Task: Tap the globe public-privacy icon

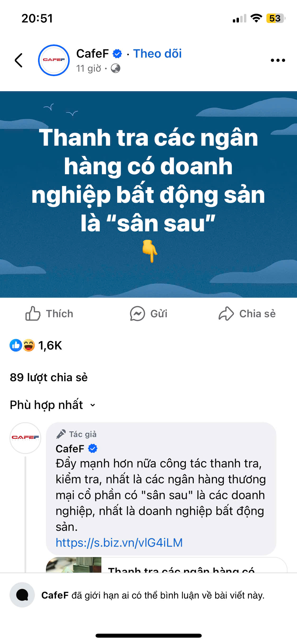Action: tap(115, 68)
